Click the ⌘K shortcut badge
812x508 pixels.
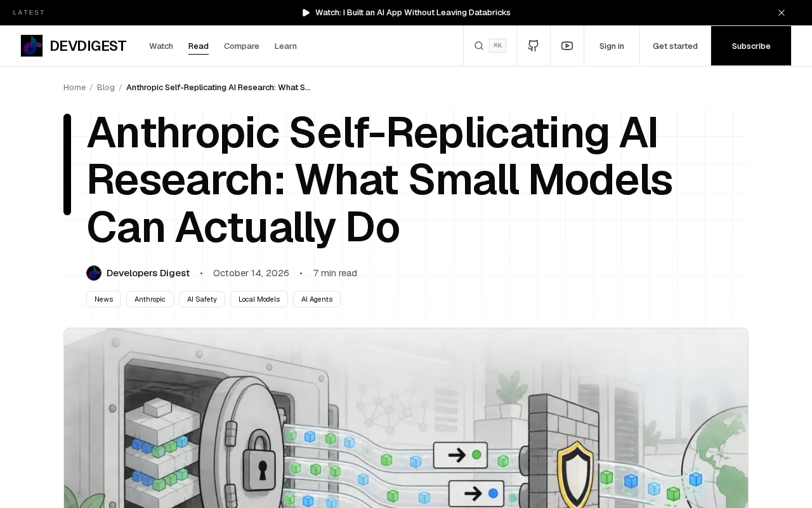coord(497,46)
